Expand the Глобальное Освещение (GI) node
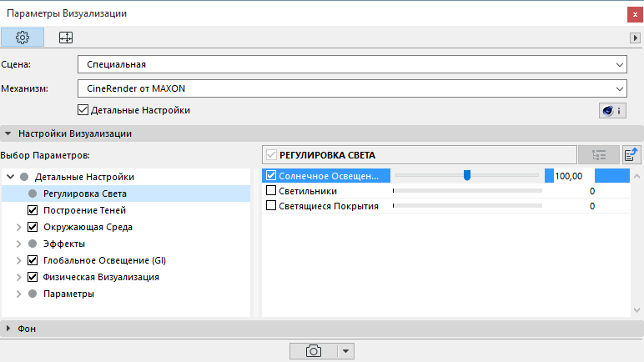Image resolution: width=644 pixels, height=362 pixels. (x=18, y=260)
